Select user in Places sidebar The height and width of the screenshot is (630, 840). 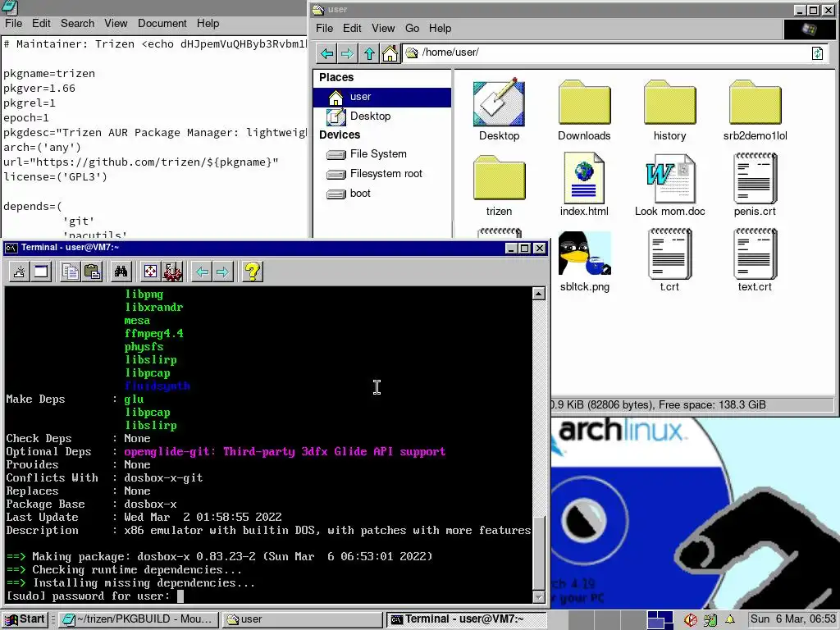(x=382, y=97)
